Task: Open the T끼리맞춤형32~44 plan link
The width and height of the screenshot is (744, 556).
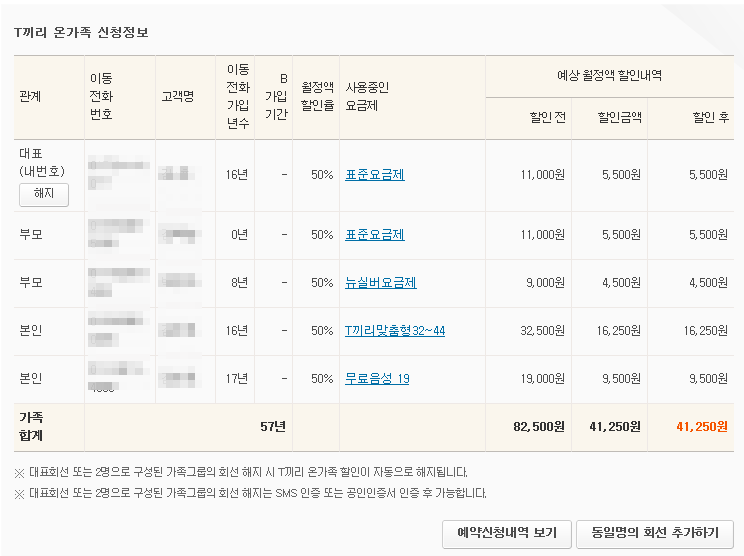Action: pos(394,331)
